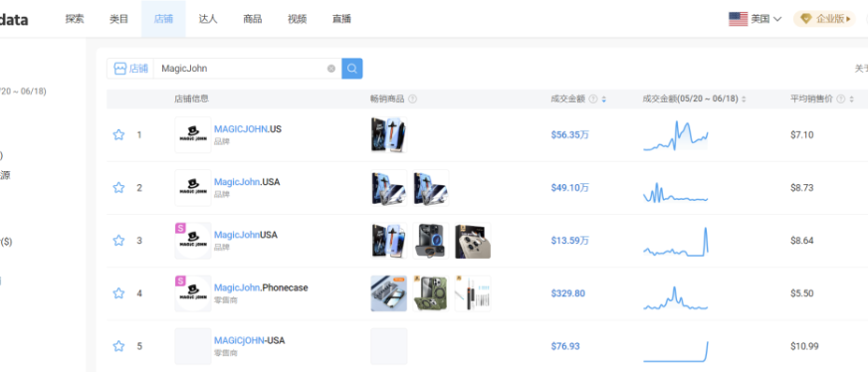Click the $76.93 sales amount
The height and width of the screenshot is (372, 868).
pos(565,346)
